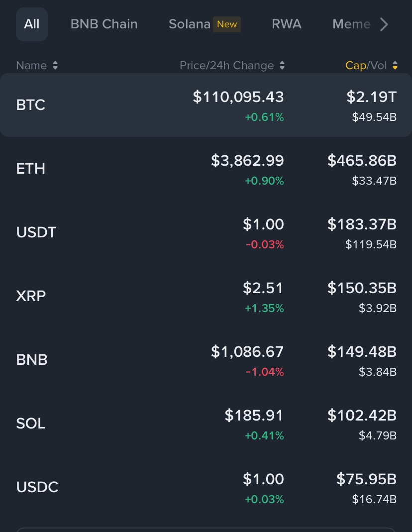The image size is (412, 532).
Task: Open the ETH coin row
Action: pos(206,169)
